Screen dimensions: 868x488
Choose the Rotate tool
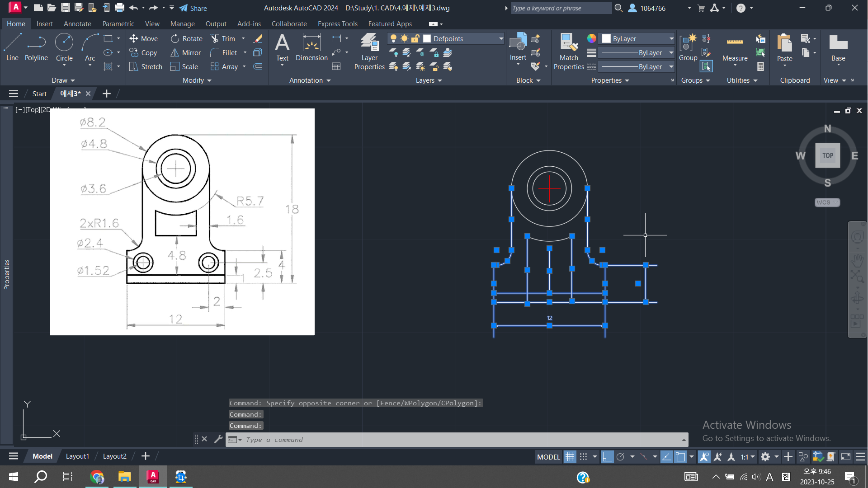[x=187, y=39]
